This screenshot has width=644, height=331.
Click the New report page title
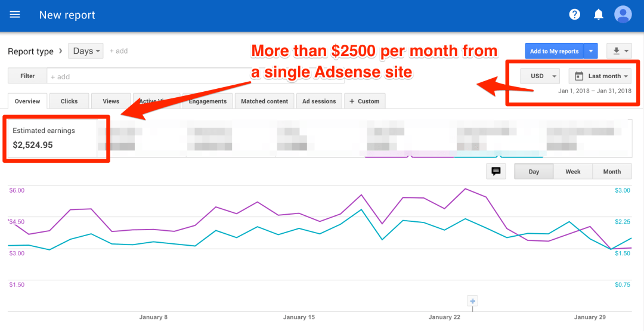67,15
